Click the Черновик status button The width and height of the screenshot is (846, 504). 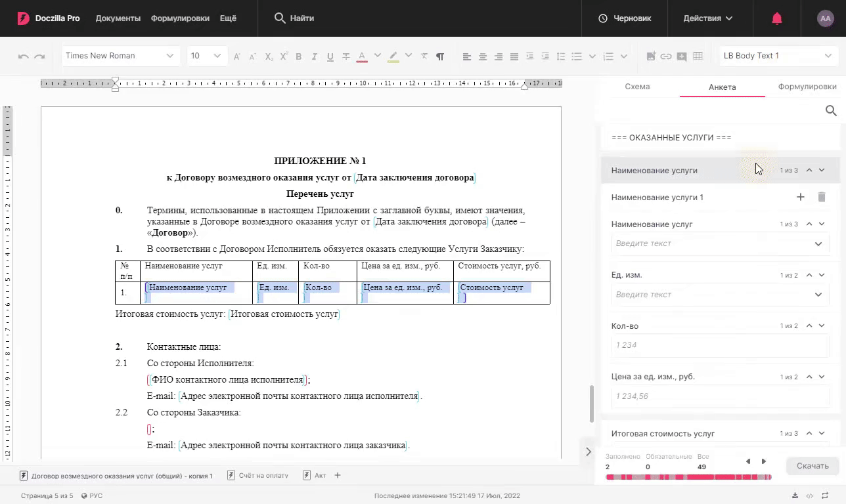point(625,18)
